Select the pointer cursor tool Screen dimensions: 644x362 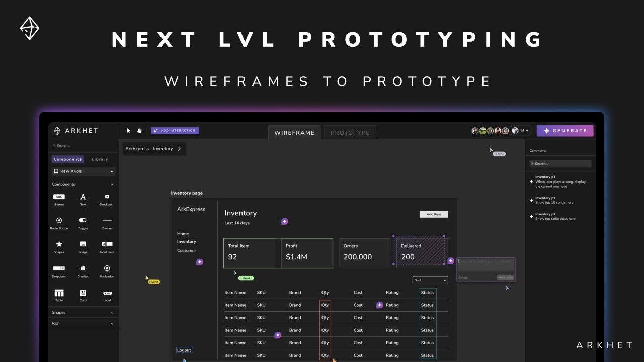128,131
